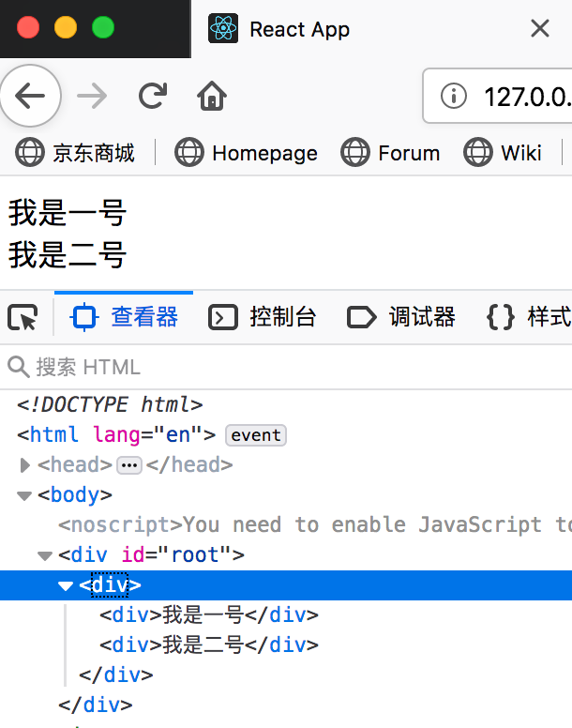This screenshot has height=728, width=572.
Task: Click the magnifier icon in HTML search
Action: point(19,367)
